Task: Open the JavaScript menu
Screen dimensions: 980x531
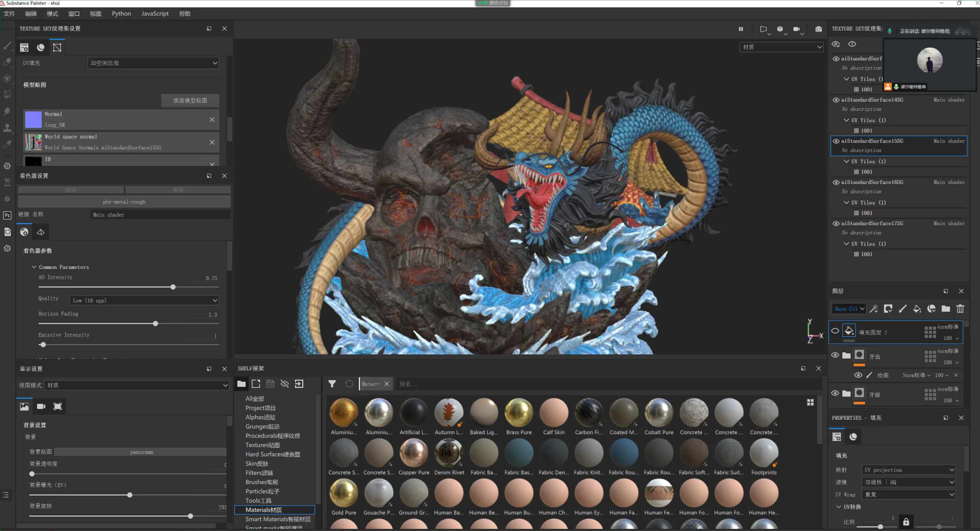Action: coord(155,14)
